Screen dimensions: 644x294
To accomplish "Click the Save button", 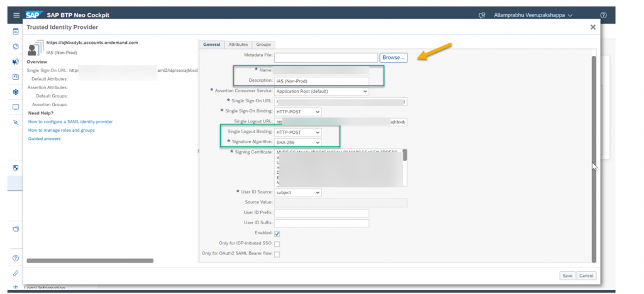I will click(x=567, y=276).
